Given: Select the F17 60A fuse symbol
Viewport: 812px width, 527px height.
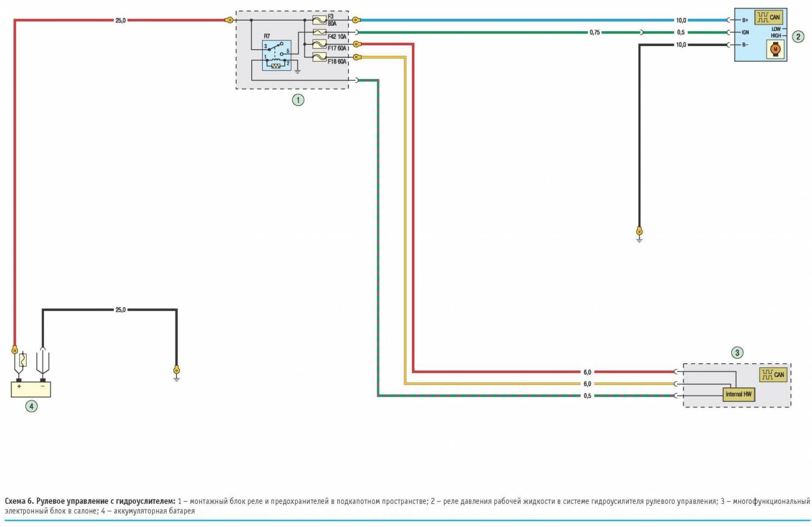Looking at the screenshot, I should tap(319, 44).
